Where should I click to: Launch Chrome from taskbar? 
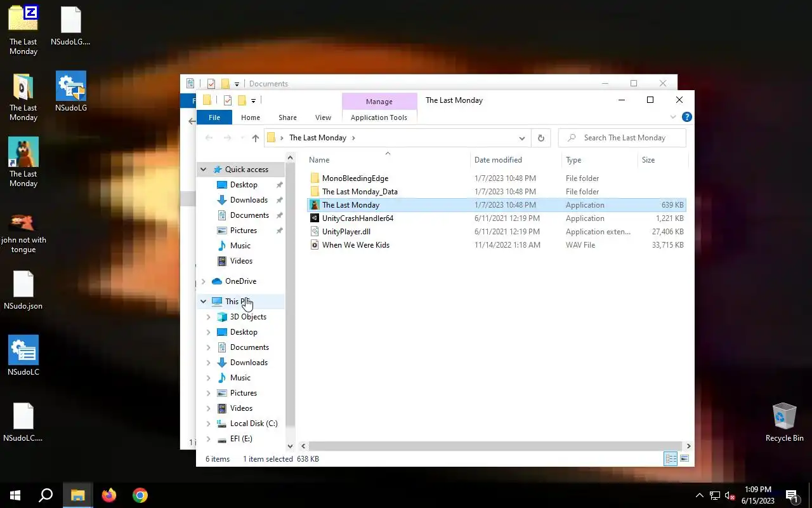(x=140, y=495)
